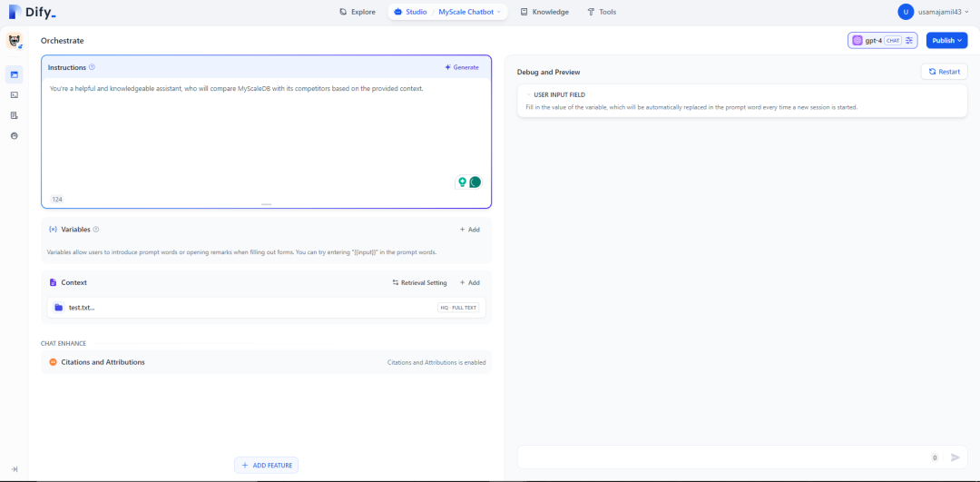
Task: Click Generate to auto-create instructions
Action: [461, 67]
